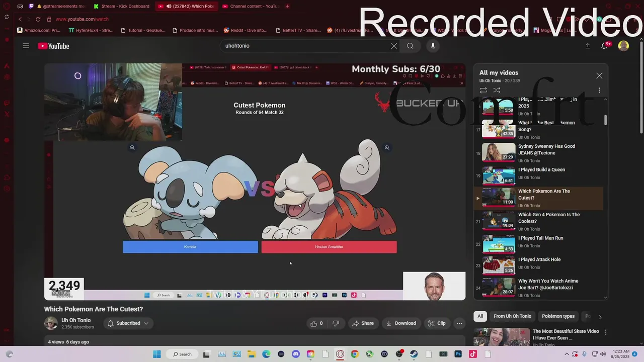This screenshot has height=362, width=644.
Task: Share the video
Action: click(x=363, y=323)
